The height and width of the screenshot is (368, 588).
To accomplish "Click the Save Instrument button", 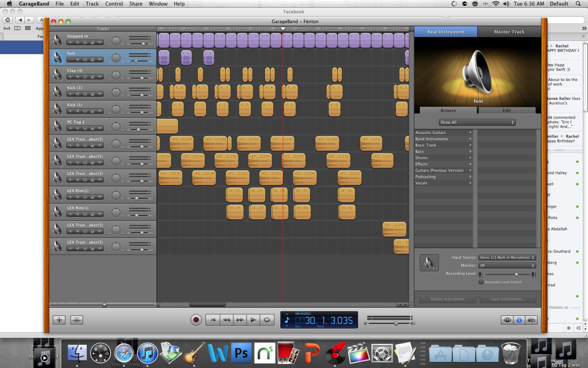I will (508, 299).
